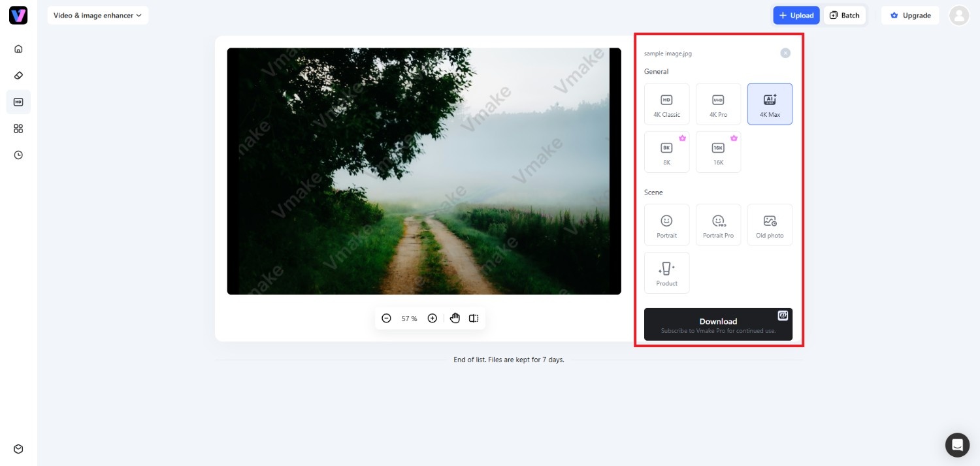The image size is (980, 466).
Task: Open the Home sidebar icon
Action: click(x=18, y=48)
